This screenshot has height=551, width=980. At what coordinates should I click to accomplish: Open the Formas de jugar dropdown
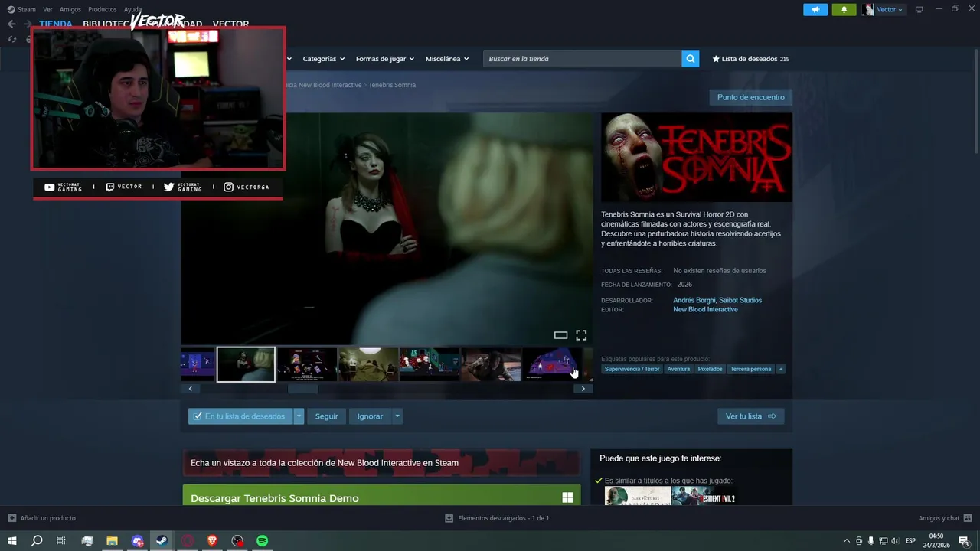pyautogui.click(x=384, y=59)
